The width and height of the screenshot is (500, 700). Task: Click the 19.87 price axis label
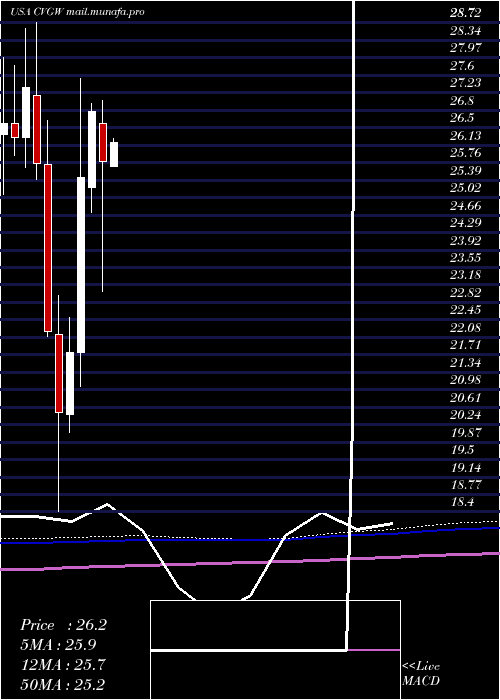point(466,433)
